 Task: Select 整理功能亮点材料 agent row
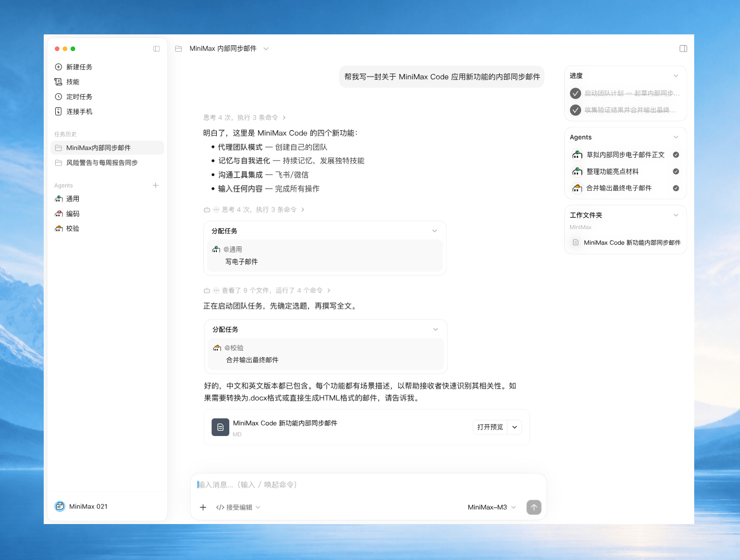(x=625, y=171)
